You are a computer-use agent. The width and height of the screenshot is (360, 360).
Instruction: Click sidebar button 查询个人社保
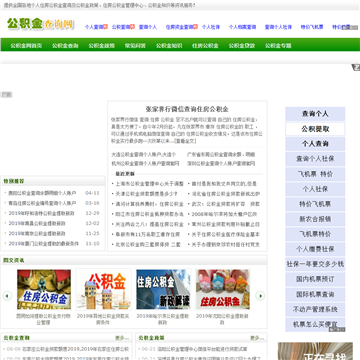coord(315,159)
